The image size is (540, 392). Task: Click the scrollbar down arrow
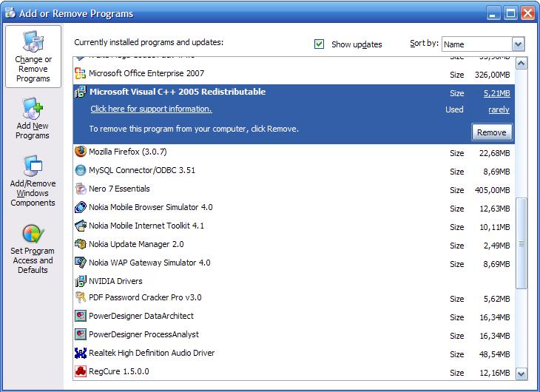(521, 374)
